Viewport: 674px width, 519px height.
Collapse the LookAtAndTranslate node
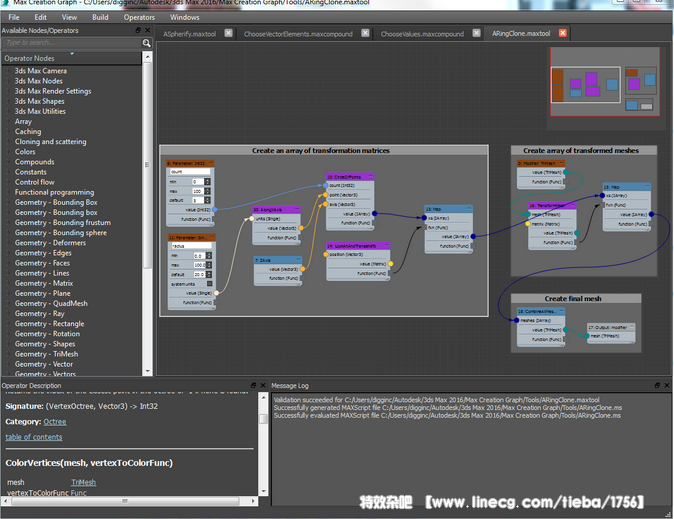[386, 246]
